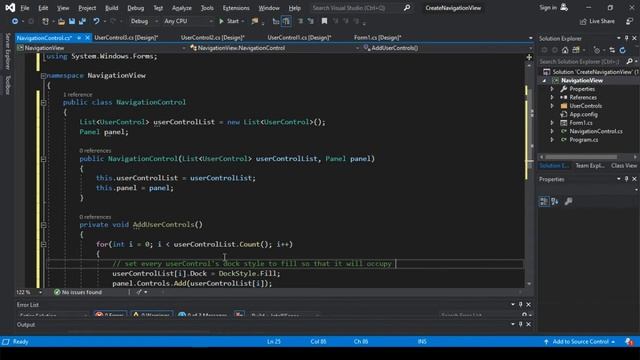Screen dimensions: 640x360
Task: Click the Sign in link
Action: coord(548,8)
